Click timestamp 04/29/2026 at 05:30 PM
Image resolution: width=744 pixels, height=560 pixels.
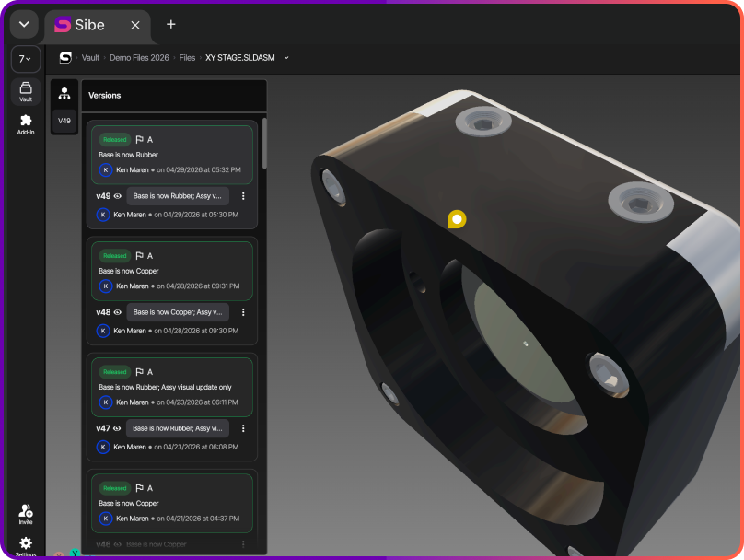pyautogui.click(x=196, y=215)
